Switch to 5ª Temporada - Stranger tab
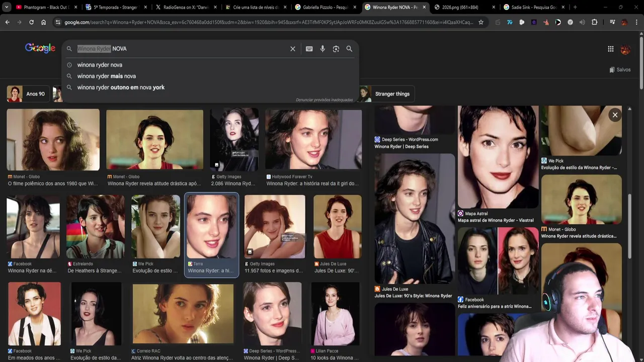The height and width of the screenshot is (362, 644). (116, 8)
